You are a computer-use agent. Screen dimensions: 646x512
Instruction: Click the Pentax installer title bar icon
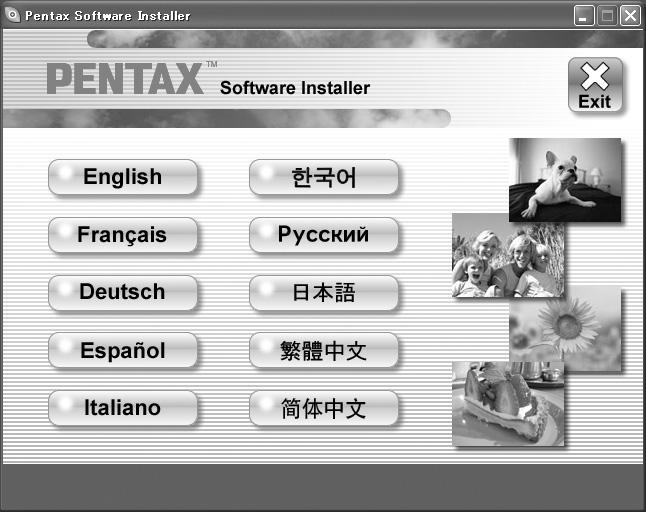pyautogui.click(x=13, y=15)
